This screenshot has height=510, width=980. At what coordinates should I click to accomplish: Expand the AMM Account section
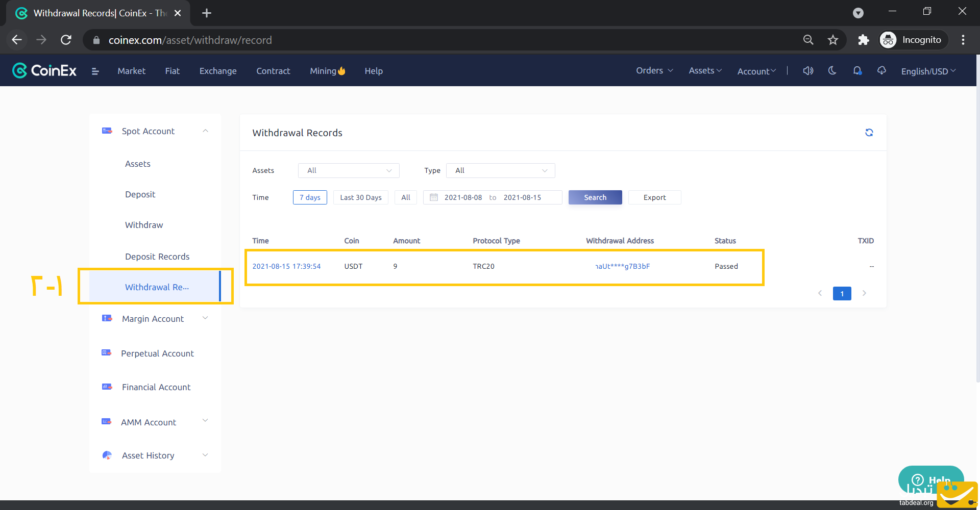205,421
